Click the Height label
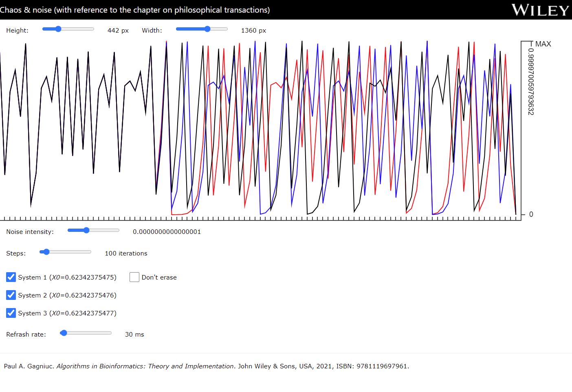Image resolution: width=572 pixels, height=392 pixels. 17,31
